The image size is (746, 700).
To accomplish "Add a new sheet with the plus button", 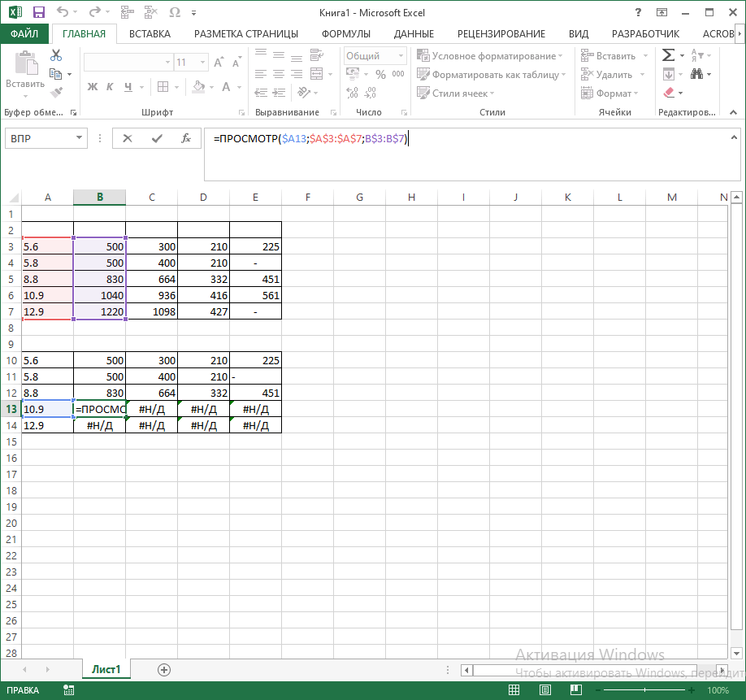I will point(164,670).
